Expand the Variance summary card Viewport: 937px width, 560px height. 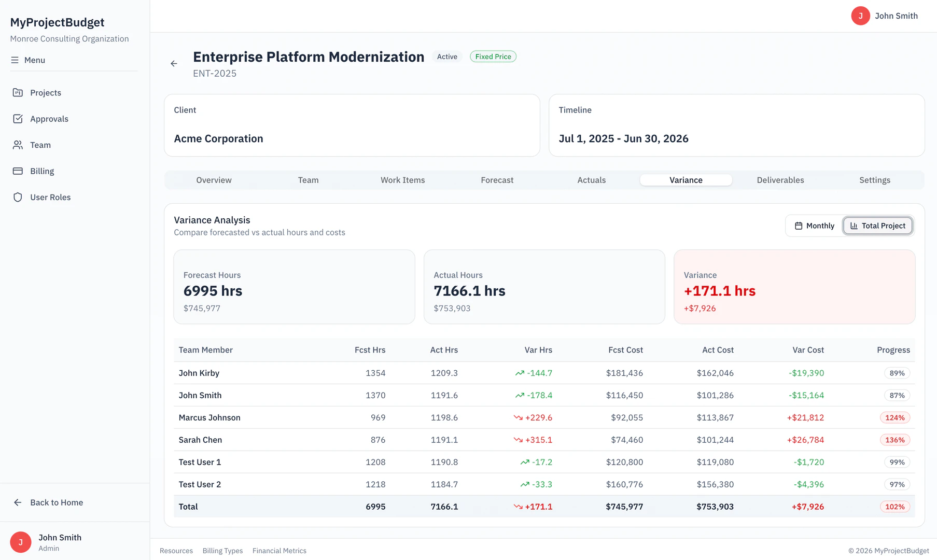point(794,287)
